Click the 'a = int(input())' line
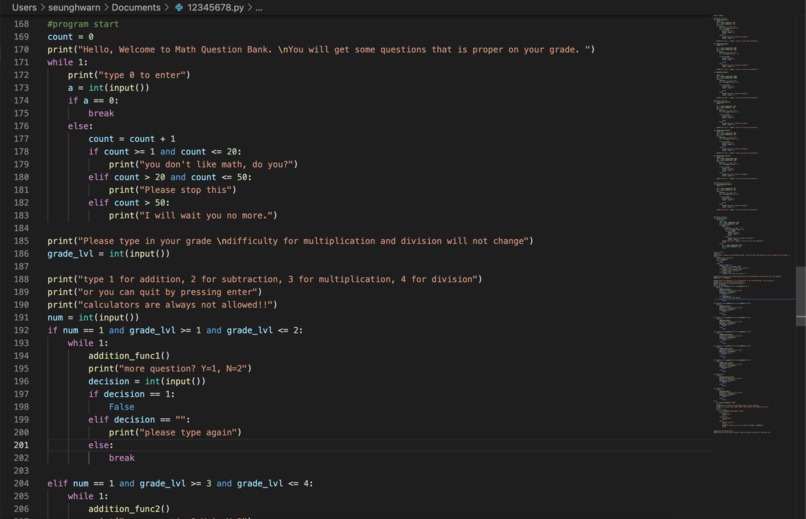 108,88
